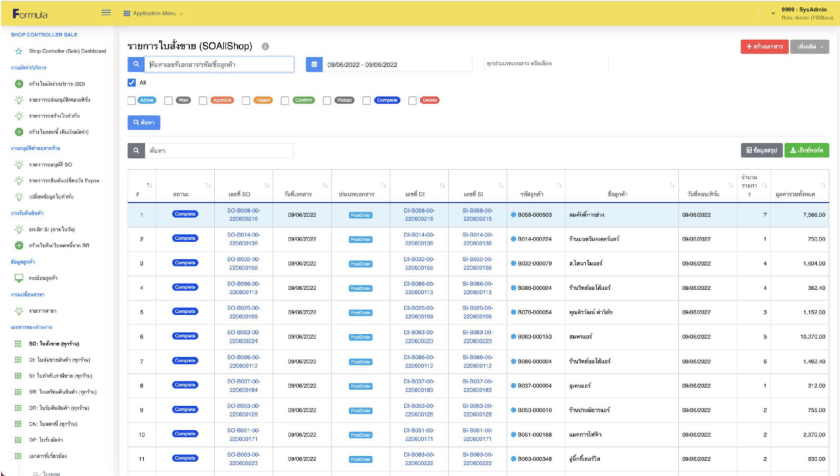Uncheck the All status checkbox

[131, 82]
